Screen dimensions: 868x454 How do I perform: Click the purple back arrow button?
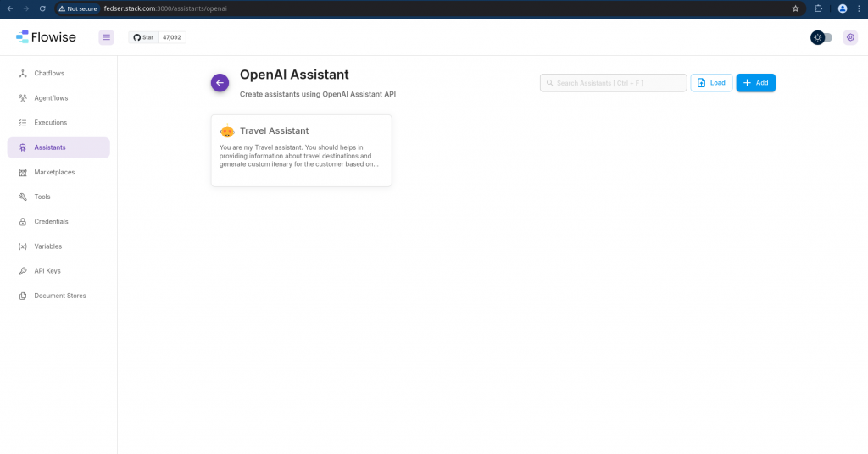click(x=220, y=82)
